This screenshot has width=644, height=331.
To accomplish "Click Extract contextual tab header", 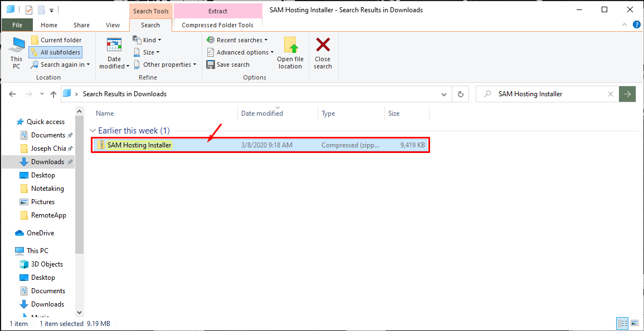I will [218, 11].
